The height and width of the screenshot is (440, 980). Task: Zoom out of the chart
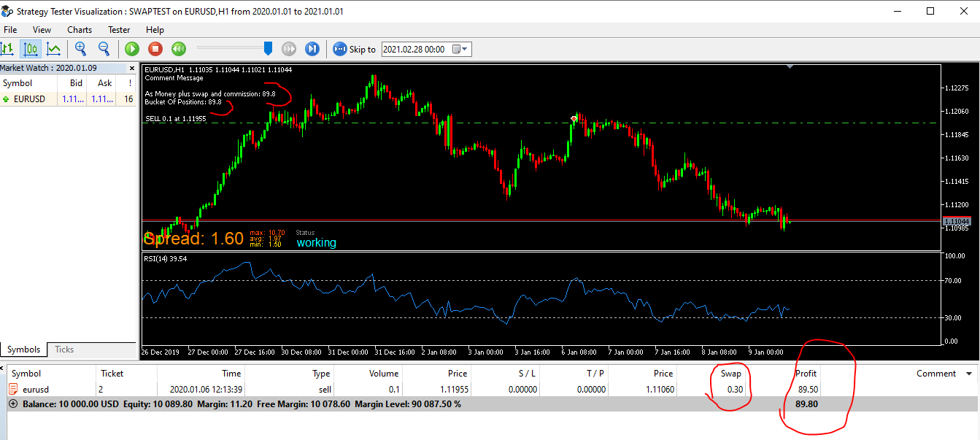[x=104, y=49]
